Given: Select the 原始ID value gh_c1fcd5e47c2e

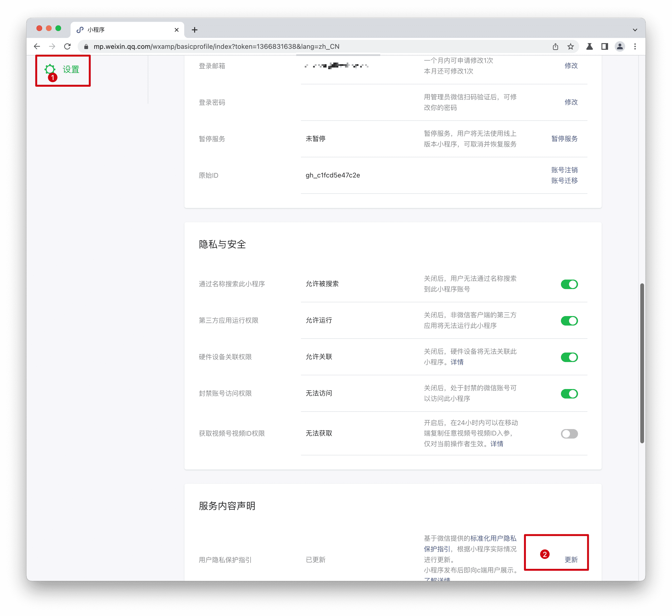Looking at the screenshot, I should (x=333, y=175).
